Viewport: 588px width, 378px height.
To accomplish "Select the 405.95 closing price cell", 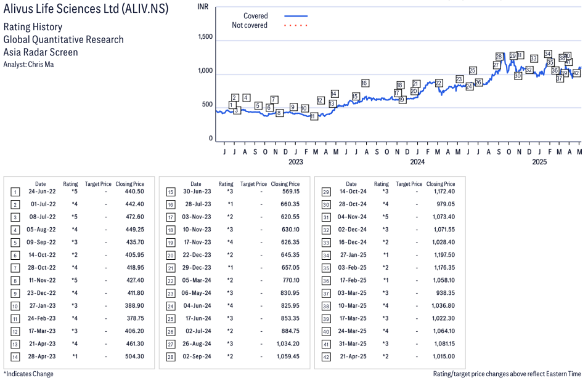I will [135, 255].
